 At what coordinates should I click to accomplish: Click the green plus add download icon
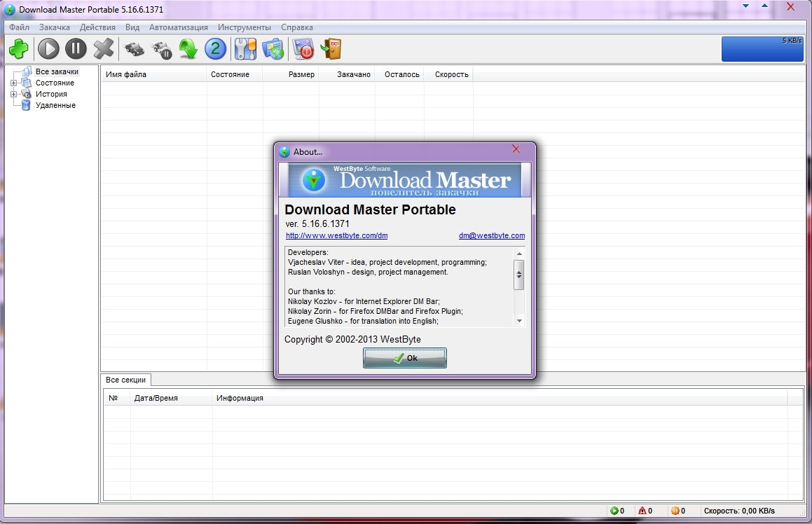tap(19, 49)
